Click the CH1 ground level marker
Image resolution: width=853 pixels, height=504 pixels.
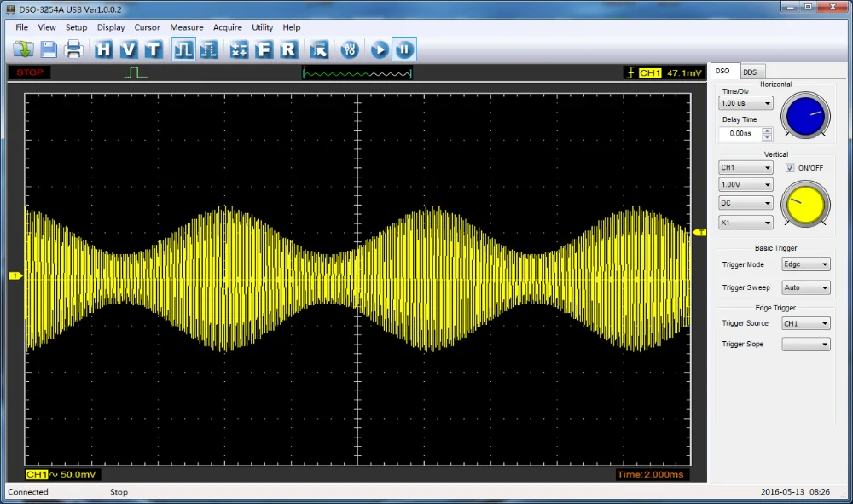click(15, 275)
